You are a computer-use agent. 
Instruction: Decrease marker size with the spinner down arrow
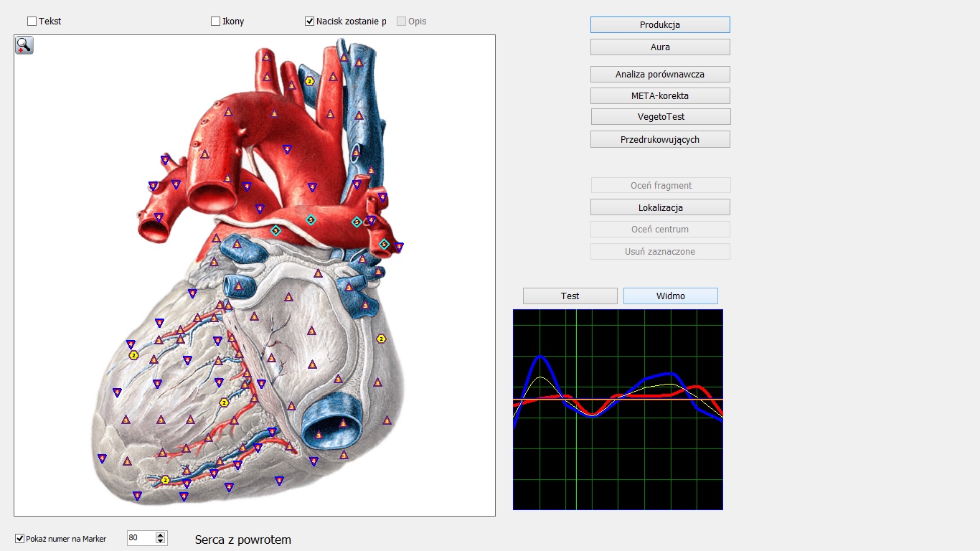point(161,541)
